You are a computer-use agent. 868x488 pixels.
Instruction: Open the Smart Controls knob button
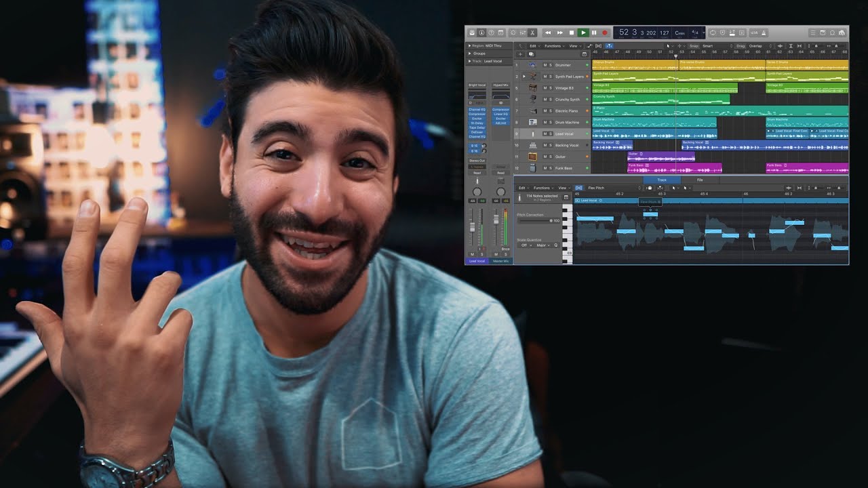[x=513, y=33]
